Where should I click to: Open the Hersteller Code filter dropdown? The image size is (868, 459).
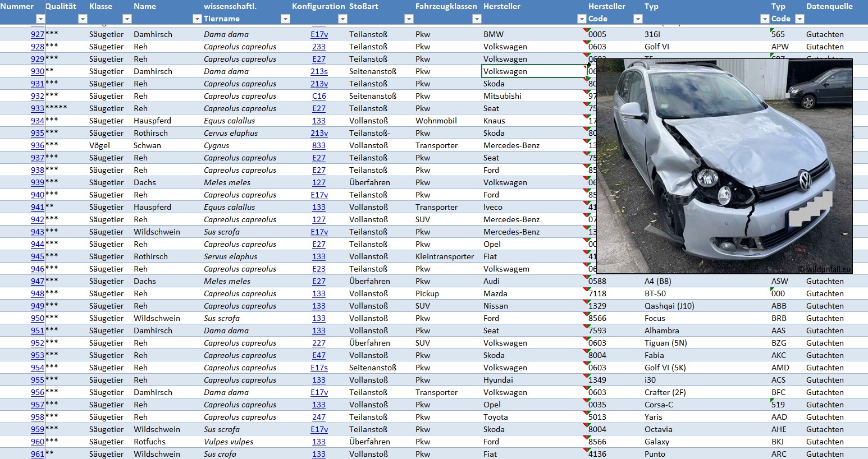[638, 19]
